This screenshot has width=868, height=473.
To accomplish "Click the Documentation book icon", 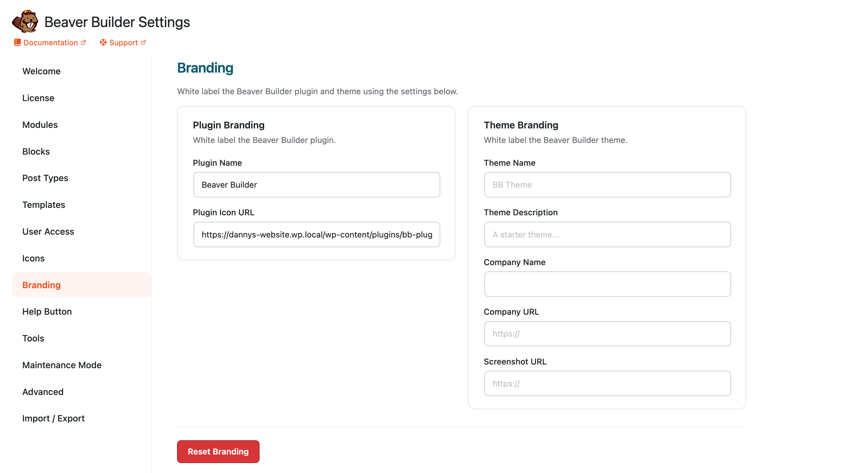I will [x=18, y=42].
